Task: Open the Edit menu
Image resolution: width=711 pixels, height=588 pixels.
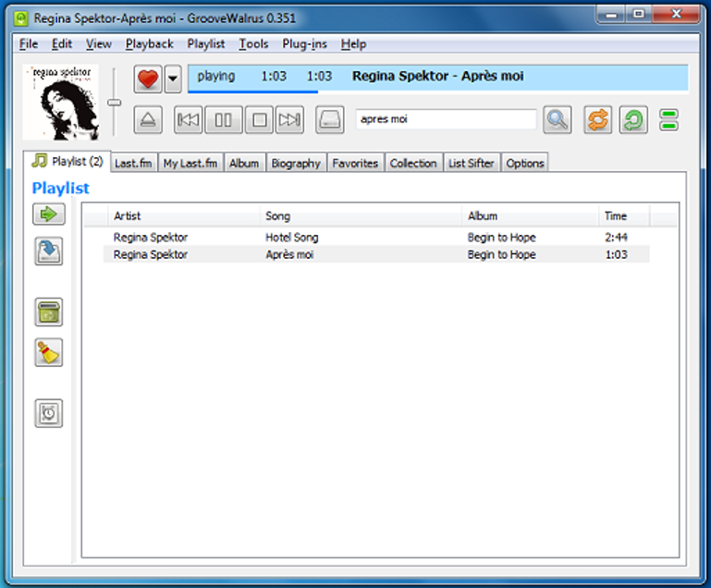Action: point(62,44)
